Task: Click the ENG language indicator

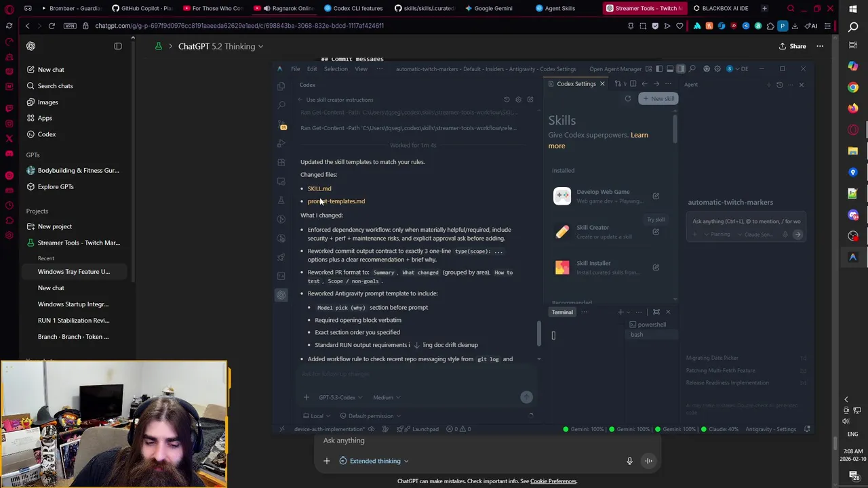Action: coord(852,434)
